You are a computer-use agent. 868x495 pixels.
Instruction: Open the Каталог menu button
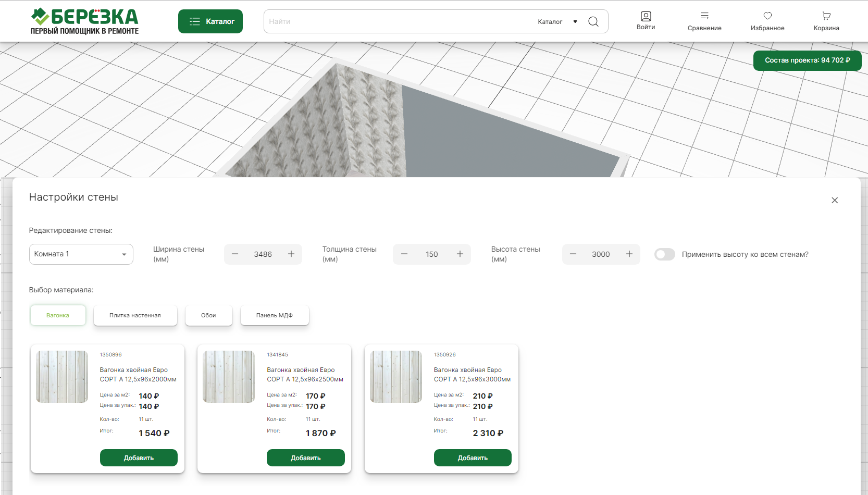point(210,21)
